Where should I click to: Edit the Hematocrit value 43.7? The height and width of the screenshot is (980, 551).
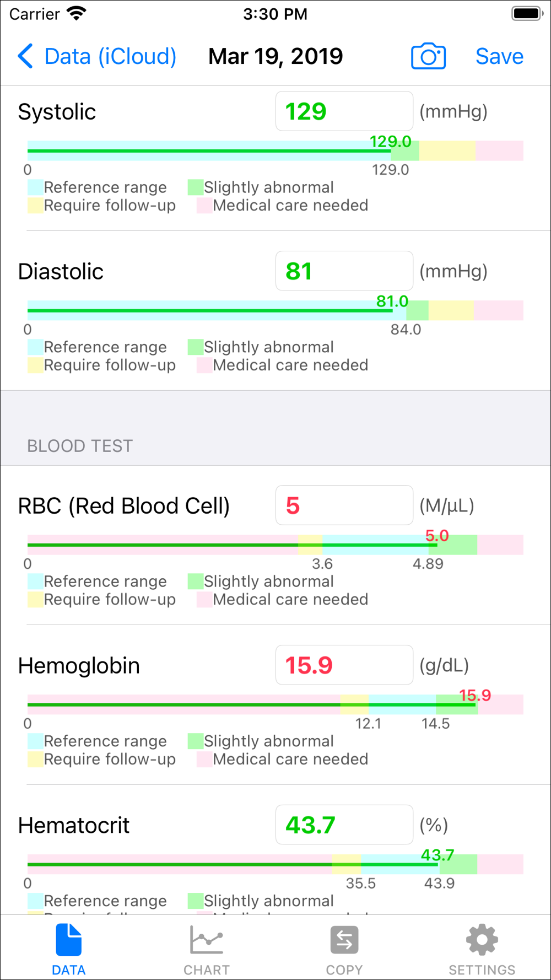(344, 825)
